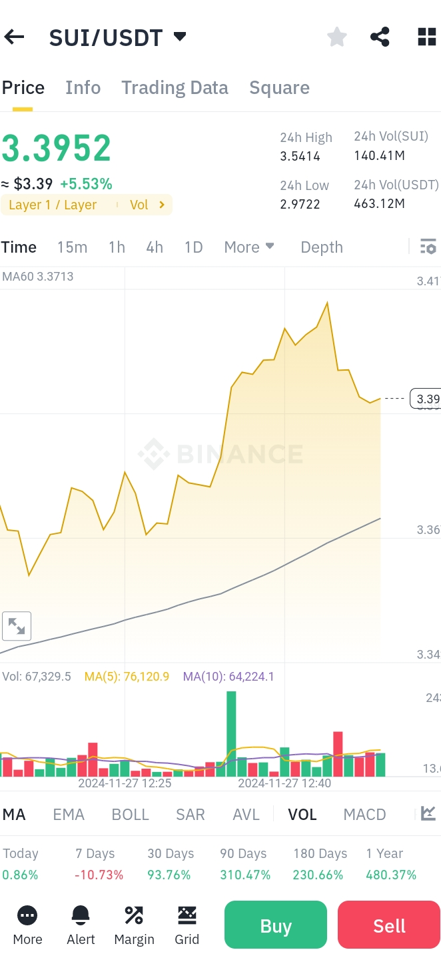Switch to the Trading Data tab
The width and height of the screenshot is (441, 980).
[175, 88]
